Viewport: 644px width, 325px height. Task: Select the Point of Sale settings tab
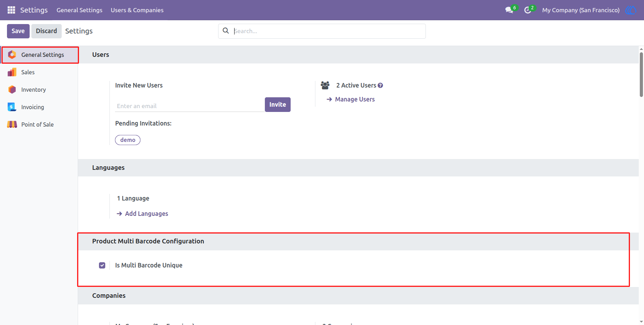[x=39, y=124]
